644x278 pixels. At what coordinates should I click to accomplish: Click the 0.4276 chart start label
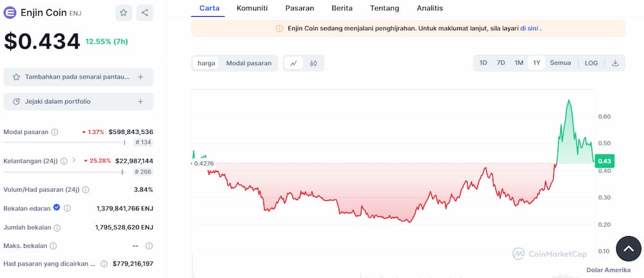coord(202,163)
